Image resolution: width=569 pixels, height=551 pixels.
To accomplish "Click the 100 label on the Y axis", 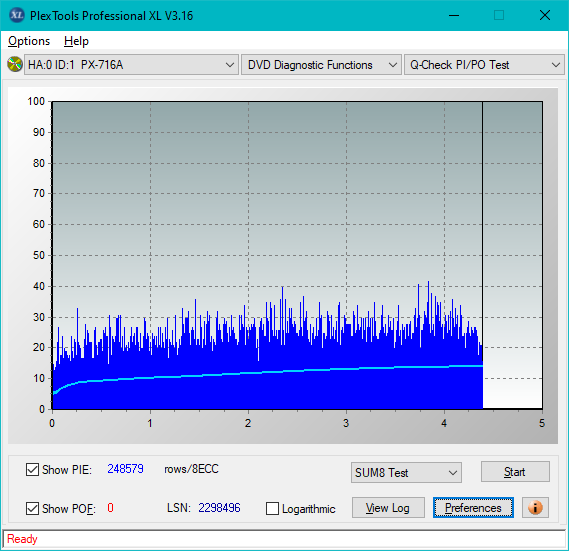I will [x=36, y=101].
